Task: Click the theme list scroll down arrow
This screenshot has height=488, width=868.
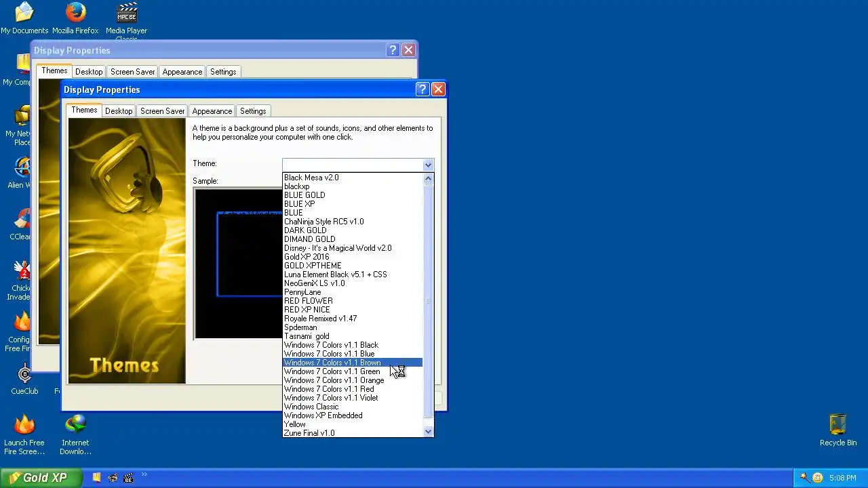Action: pyautogui.click(x=428, y=432)
